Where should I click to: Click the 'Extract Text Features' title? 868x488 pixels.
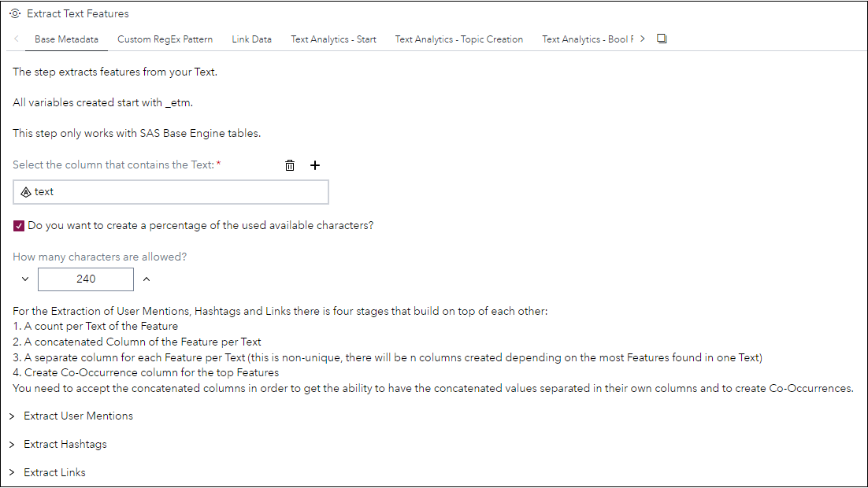(78, 14)
